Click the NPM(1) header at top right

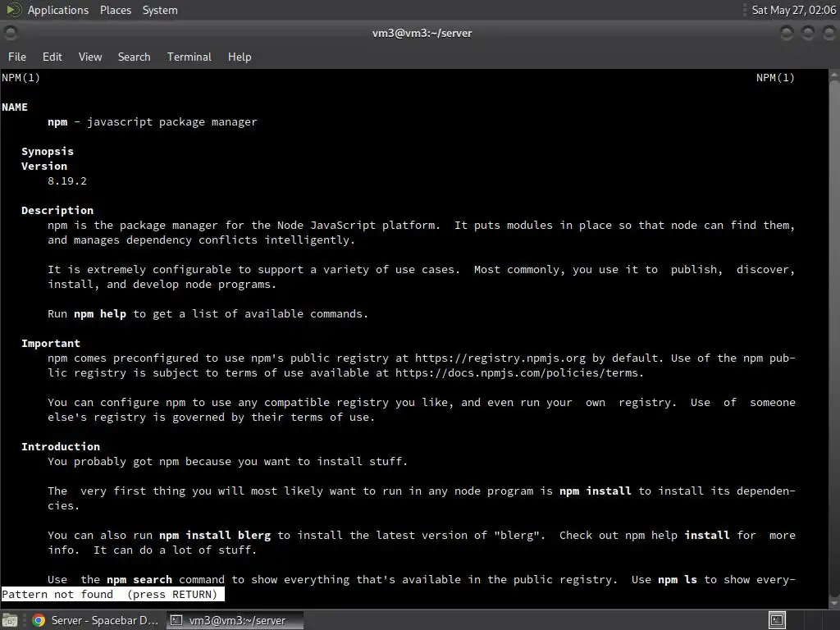tap(775, 78)
